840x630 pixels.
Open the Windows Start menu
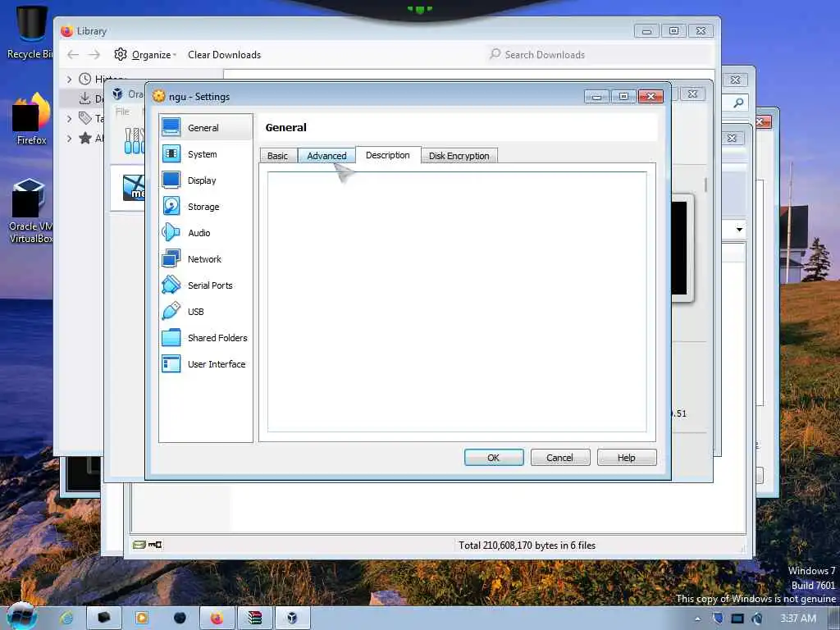pyautogui.click(x=21, y=617)
